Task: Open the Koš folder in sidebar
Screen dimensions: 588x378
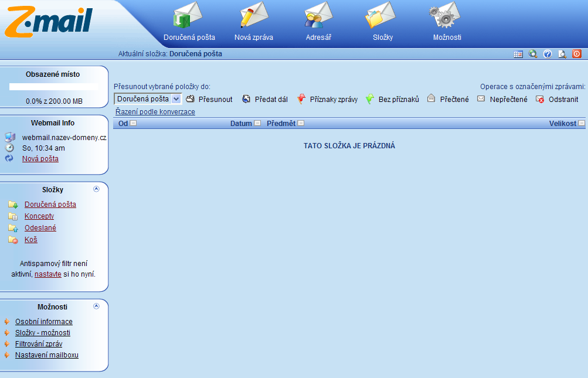Action: [x=31, y=240]
